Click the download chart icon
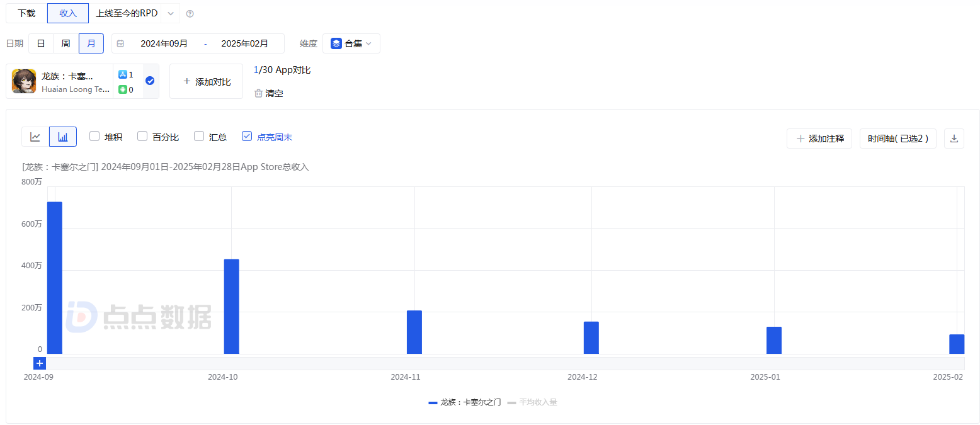The height and width of the screenshot is (425, 980). [954, 139]
